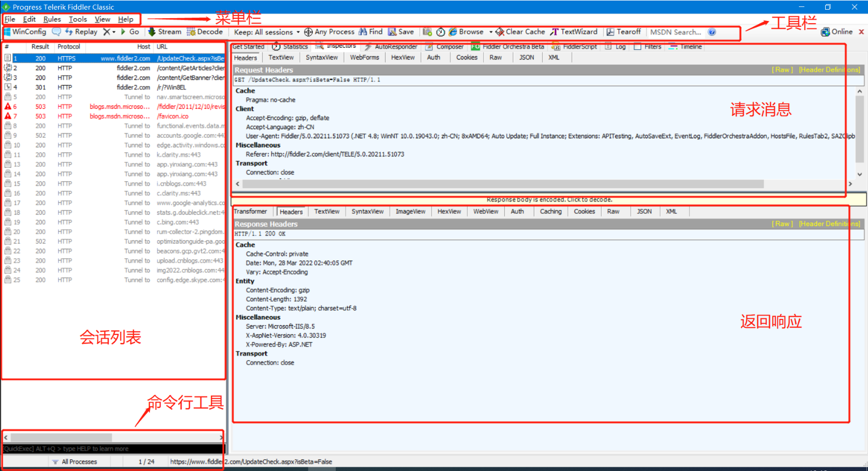Click Raw link in Request Headers bar
The width and height of the screenshot is (868, 471).
(782, 70)
